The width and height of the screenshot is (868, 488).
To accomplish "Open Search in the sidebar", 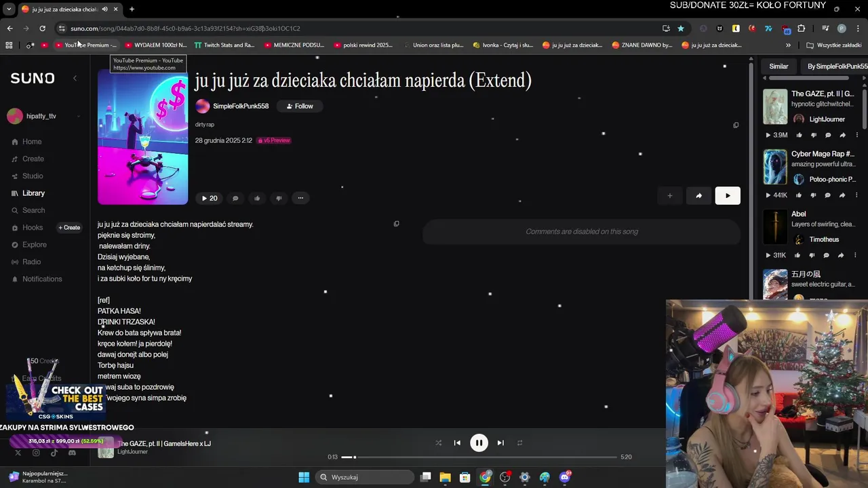I will coord(28,210).
